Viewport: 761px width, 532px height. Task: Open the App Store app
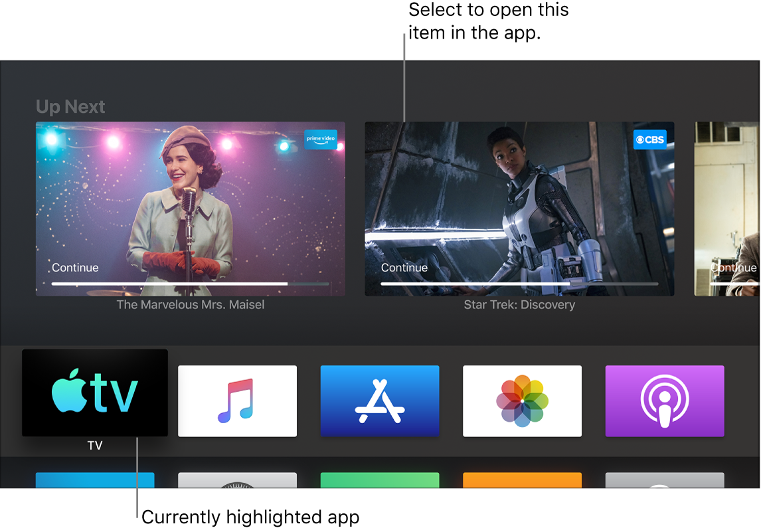[380, 401]
